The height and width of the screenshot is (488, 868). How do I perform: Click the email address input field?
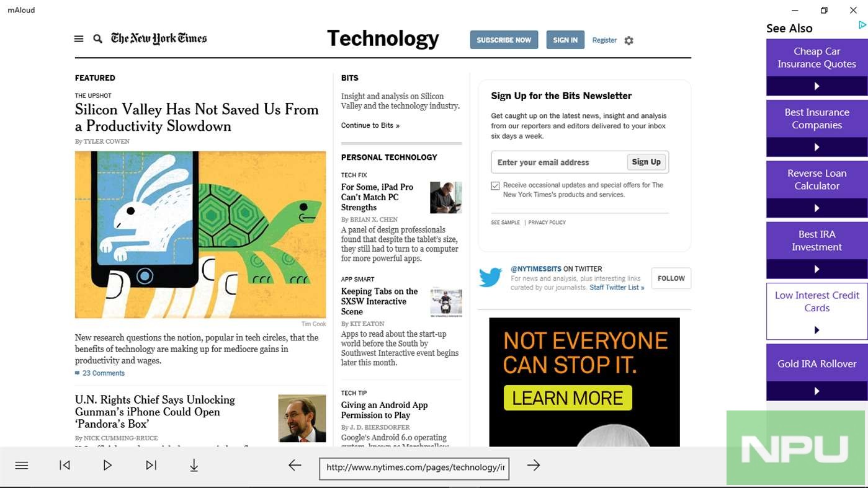[x=558, y=162]
